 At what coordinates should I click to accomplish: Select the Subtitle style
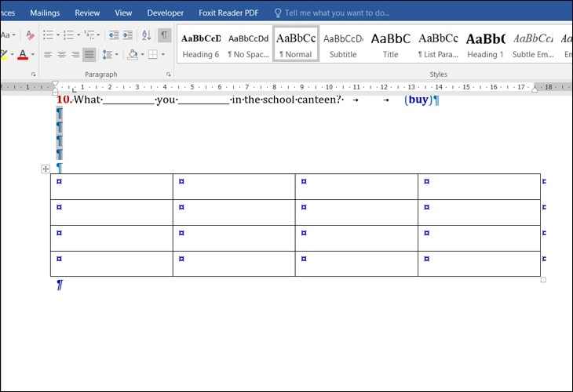(x=343, y=45)
